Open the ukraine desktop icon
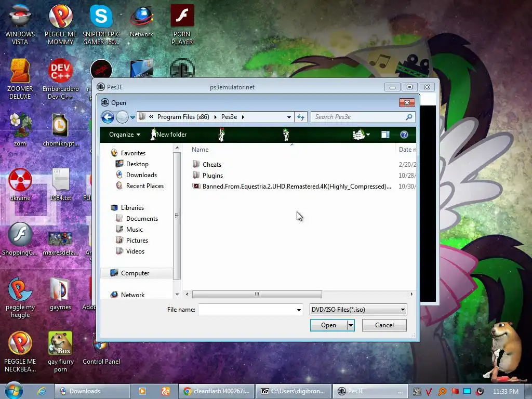The height and width of the screenshot is (399, 532). 20,184
